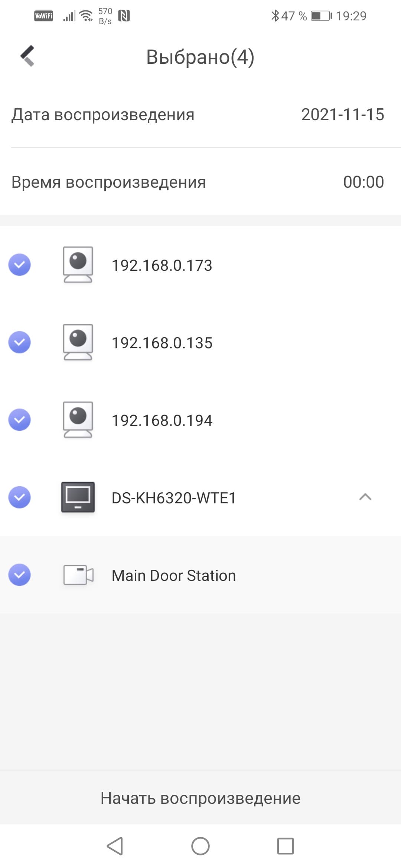401x868 pixels.
Task: Tap Начать воспроизведение to start playback
Action: 200,798
